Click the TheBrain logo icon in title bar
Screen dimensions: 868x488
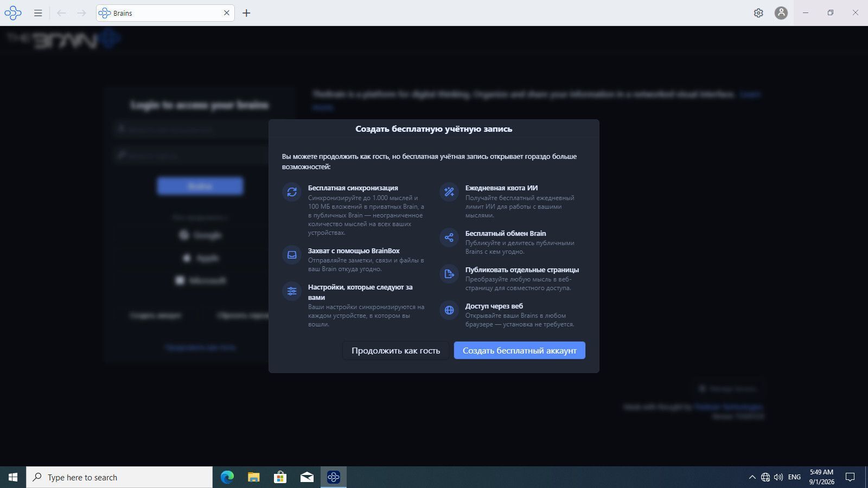click(x=13, y=13)
